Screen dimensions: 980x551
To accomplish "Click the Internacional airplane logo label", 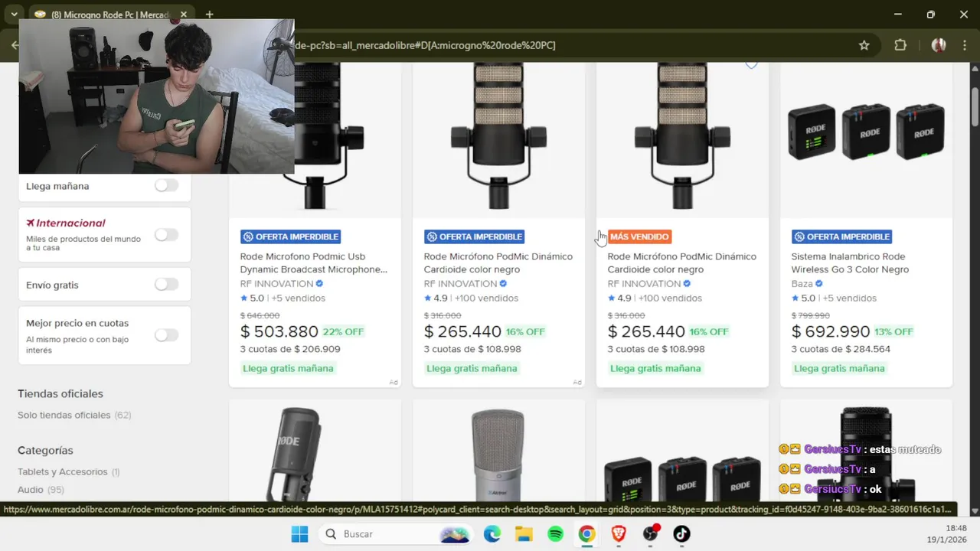I will point(66,223).
